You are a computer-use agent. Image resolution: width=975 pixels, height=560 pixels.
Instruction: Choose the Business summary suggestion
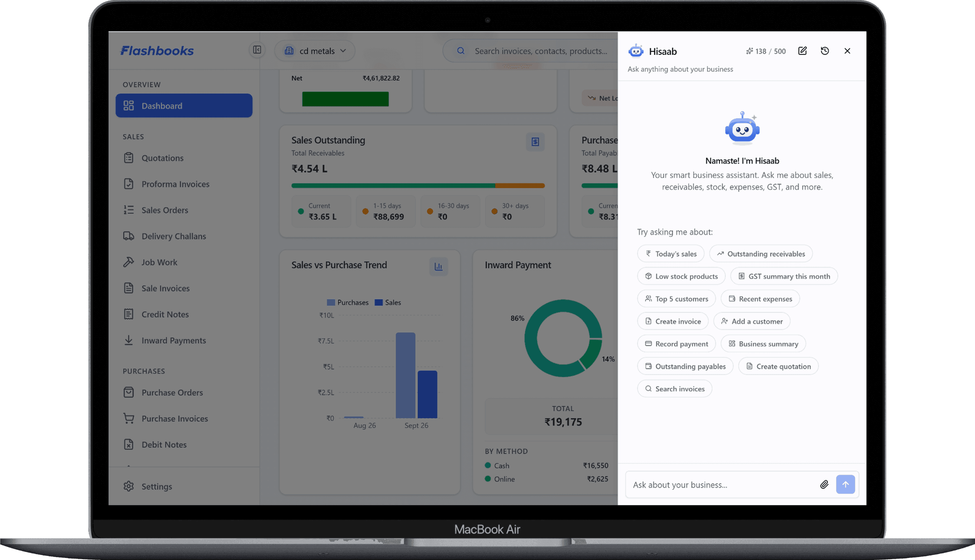tap(763, 344)
